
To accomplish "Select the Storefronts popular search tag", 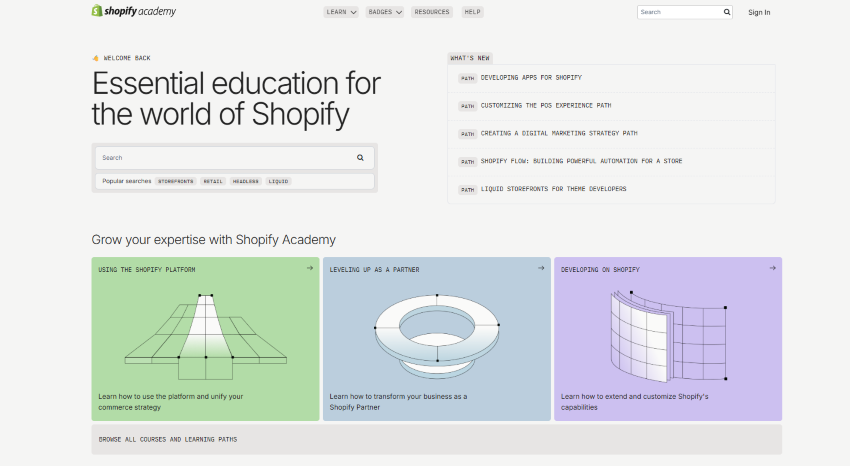I will [175, 182].
